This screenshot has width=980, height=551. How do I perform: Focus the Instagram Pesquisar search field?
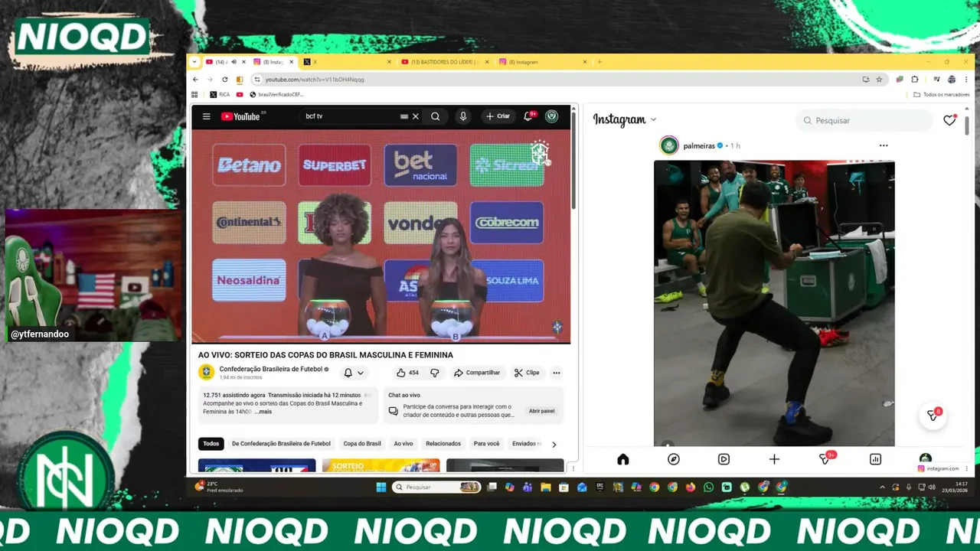(x=865, y=120)
